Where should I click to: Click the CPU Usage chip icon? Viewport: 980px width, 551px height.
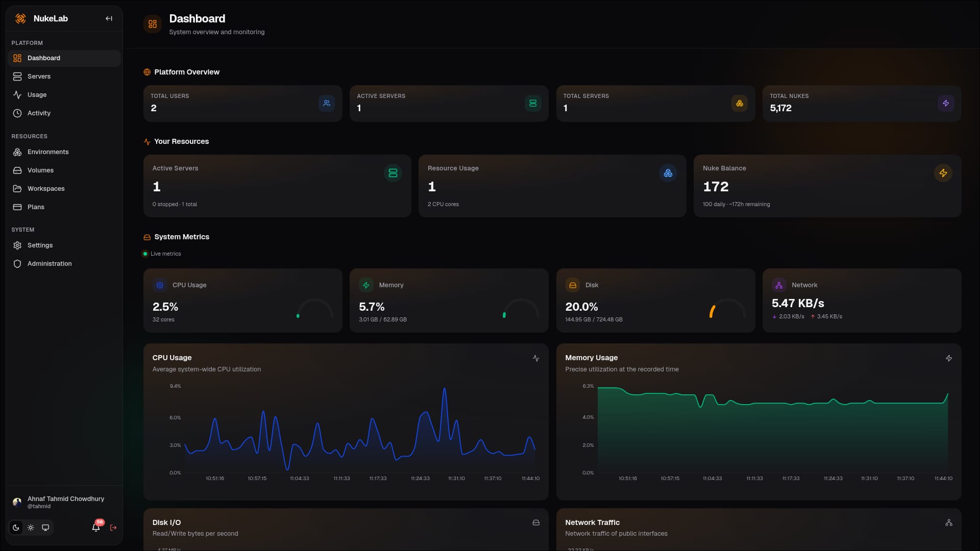tap(160, 285)
